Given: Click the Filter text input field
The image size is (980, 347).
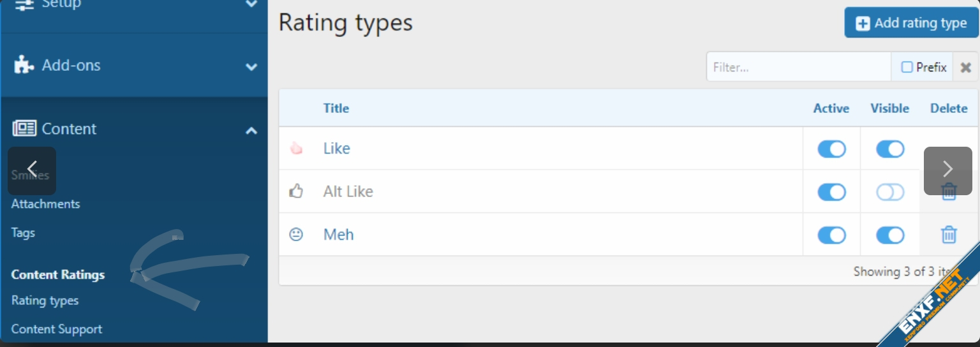Looking at the screenshot, I should coord(798,67).
